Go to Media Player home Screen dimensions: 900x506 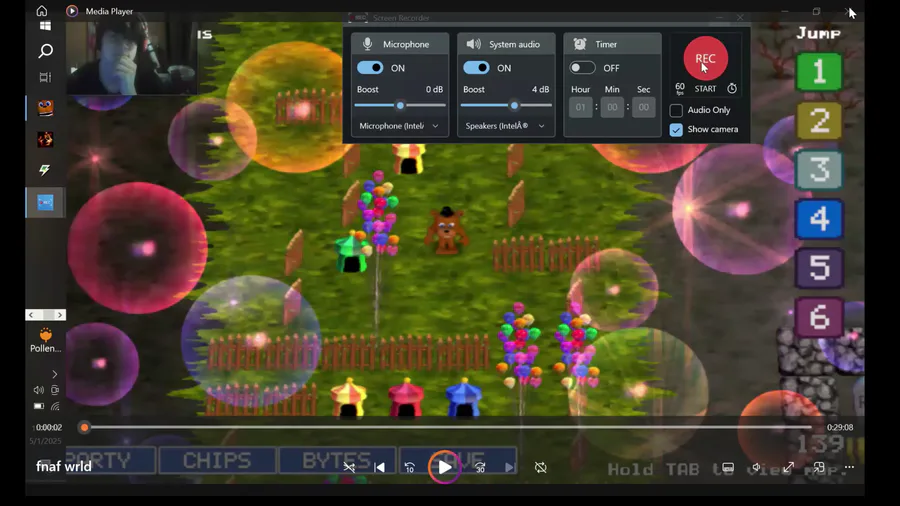pos(41,11)
